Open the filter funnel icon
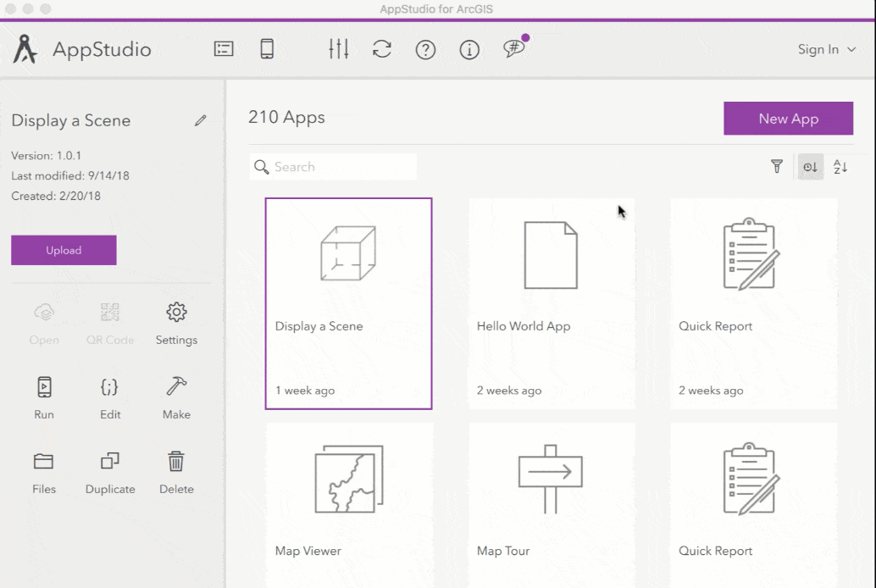Image resolution: width=876 pixels, height=588 pixels. [777, 167]
